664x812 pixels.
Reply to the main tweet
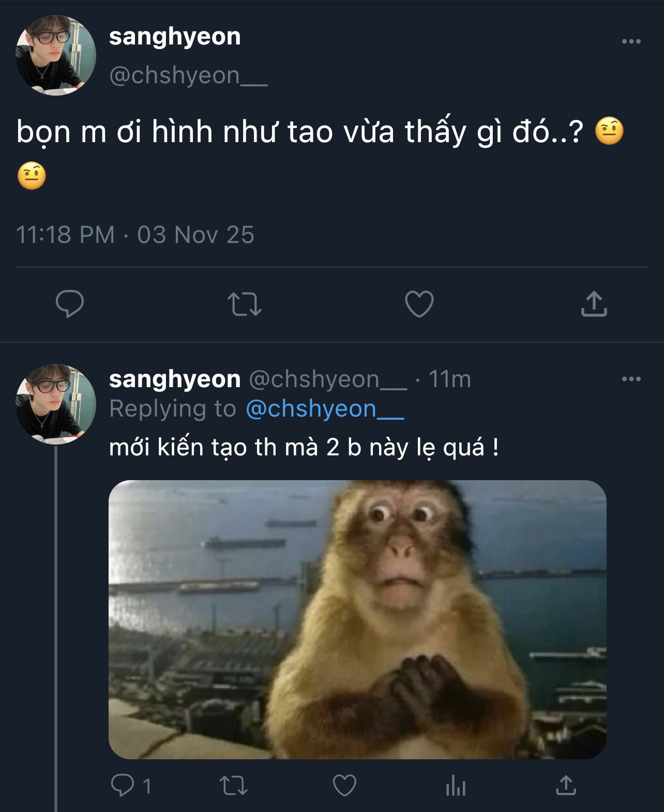(x=70, y=303)
